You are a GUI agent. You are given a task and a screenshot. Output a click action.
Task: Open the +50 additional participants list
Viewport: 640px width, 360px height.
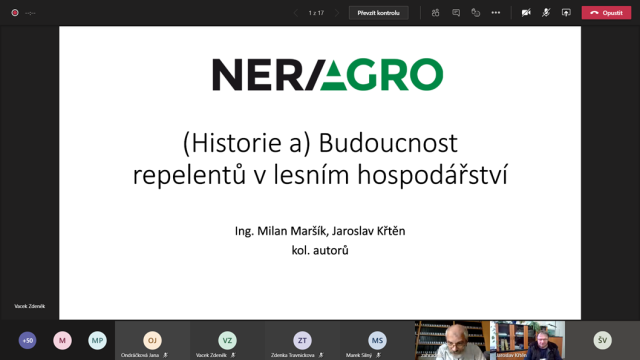27,340
